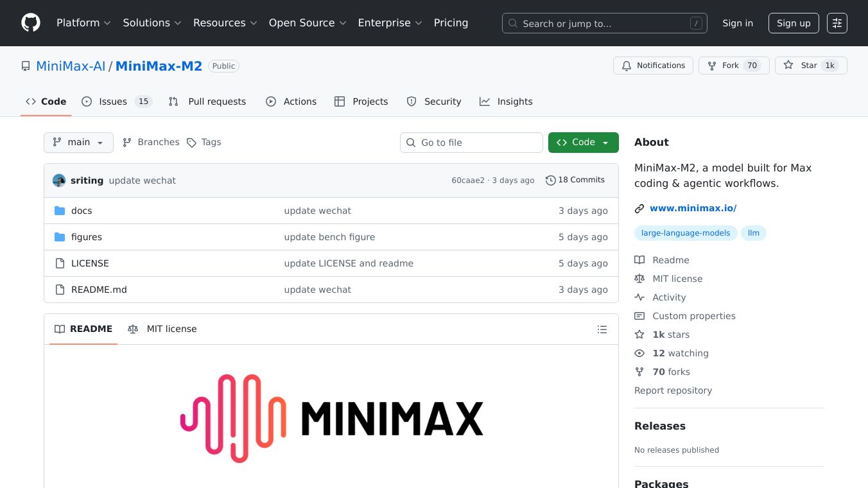Click the commit history clock icon

550,180
